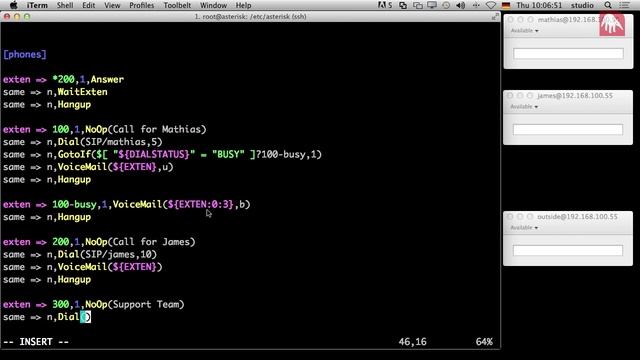Click the Adobe status icon in menu bar
Screen dimensions: 640x360
pyautogui.click(x=384, y=5)
